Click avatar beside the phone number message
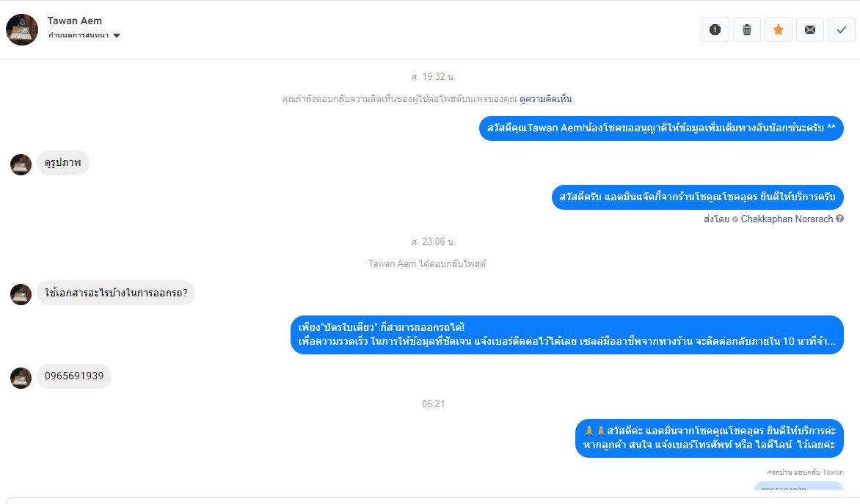The width and height of the screenshot is (860, 504). click(21, 378)
